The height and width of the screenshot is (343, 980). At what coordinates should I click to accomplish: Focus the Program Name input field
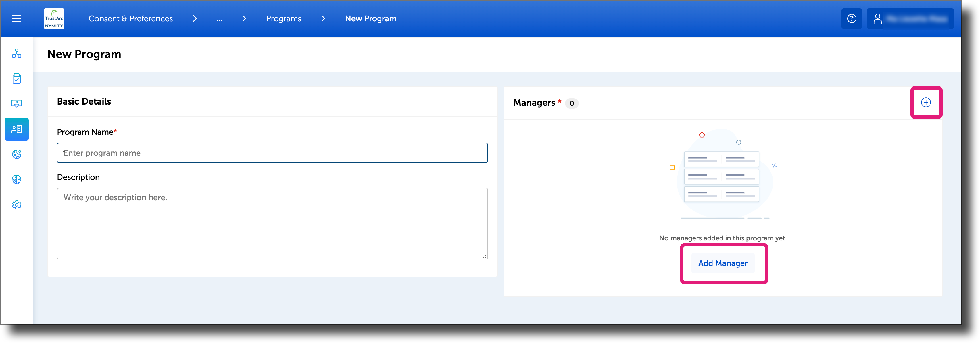[272, 153]
